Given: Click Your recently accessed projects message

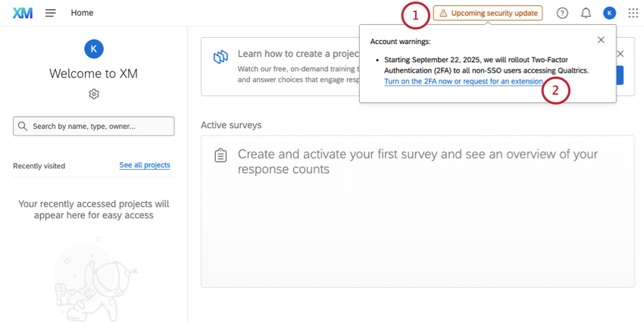Looking at the screenshot, I should coord(94,209).
